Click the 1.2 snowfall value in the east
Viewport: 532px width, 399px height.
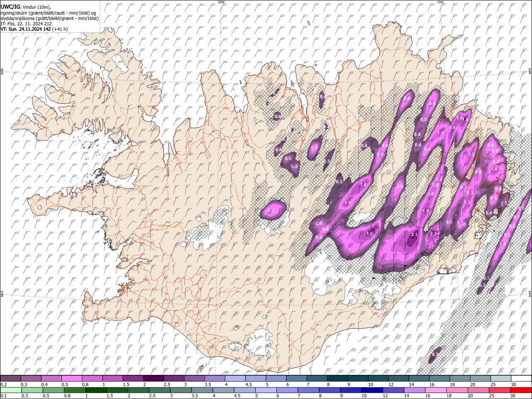coord(471,154)
